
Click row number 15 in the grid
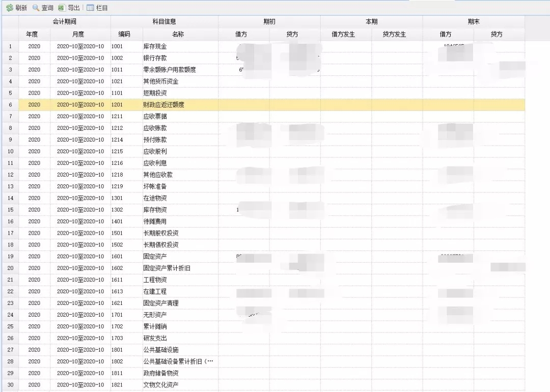click(10, 210)
